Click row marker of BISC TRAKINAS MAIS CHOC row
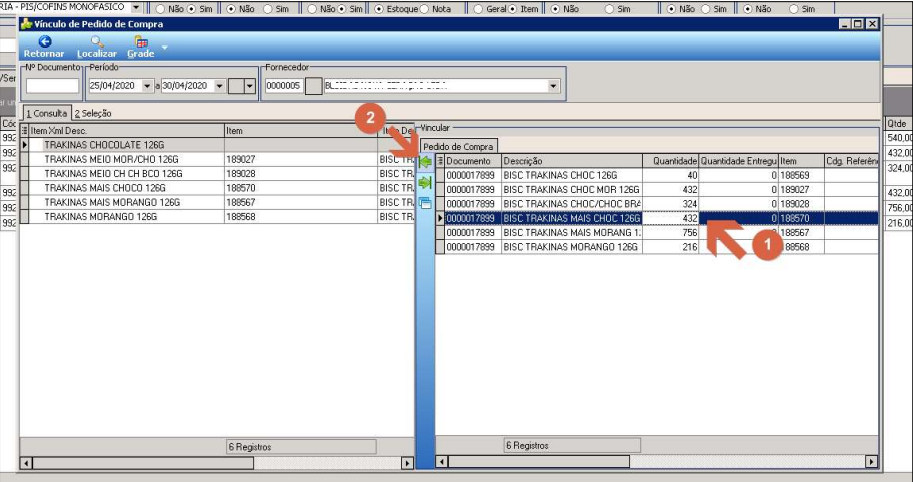Viewport: 913px width, 482px height. (x=440, y=218)
